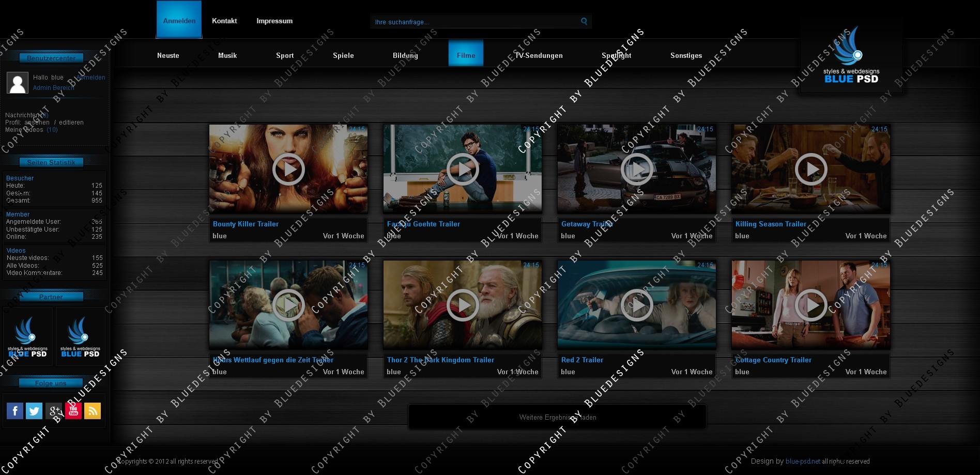Open Nachrichten link
The width and height of the screenshot is (980, 475).
(x=27, y=115)
